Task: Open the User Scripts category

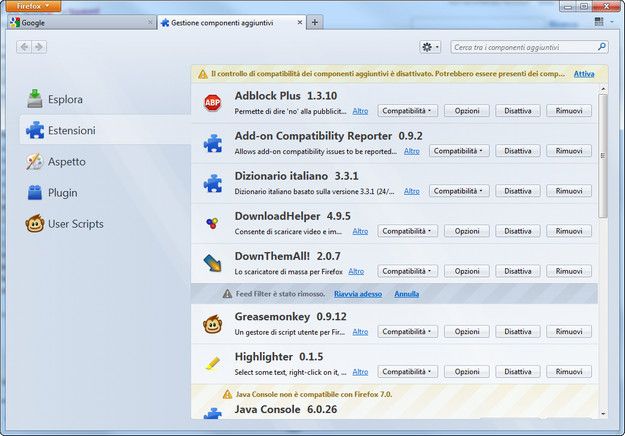Action: 105,224
